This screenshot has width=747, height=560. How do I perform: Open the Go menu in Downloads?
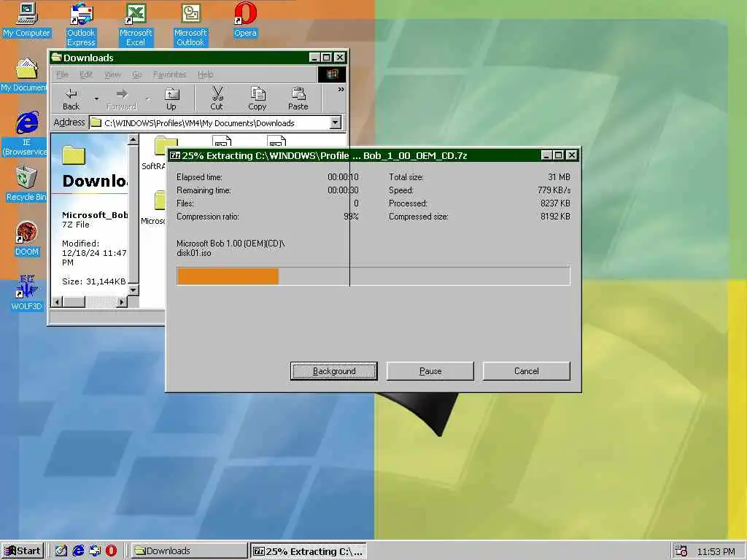pyautogui.click(x=136, y=74)
